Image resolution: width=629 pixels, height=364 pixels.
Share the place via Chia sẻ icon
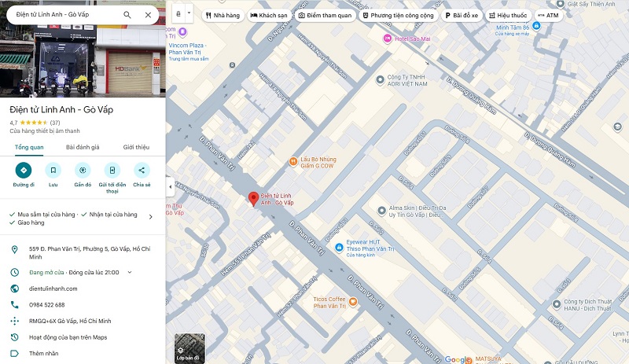click(142, 170)
